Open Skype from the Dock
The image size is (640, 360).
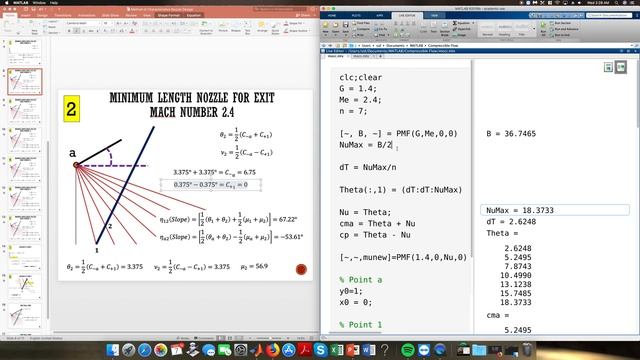(321, 350)
